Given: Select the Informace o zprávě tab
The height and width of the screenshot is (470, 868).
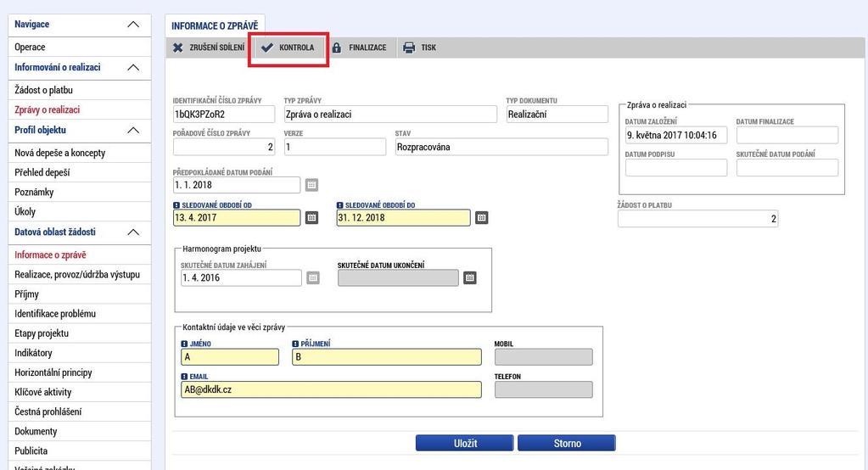Looking at the screenshot, I should tap(215, 26).
